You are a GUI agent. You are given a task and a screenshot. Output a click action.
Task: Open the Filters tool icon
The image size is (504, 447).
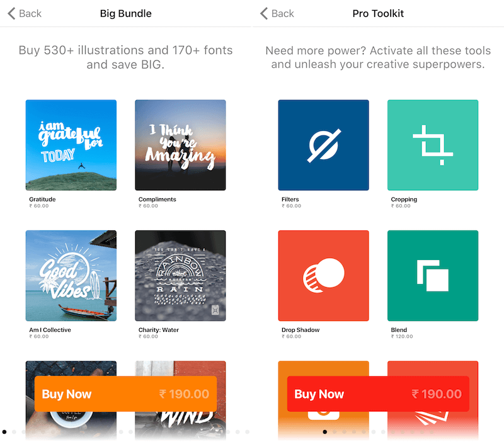pos(323,145)
